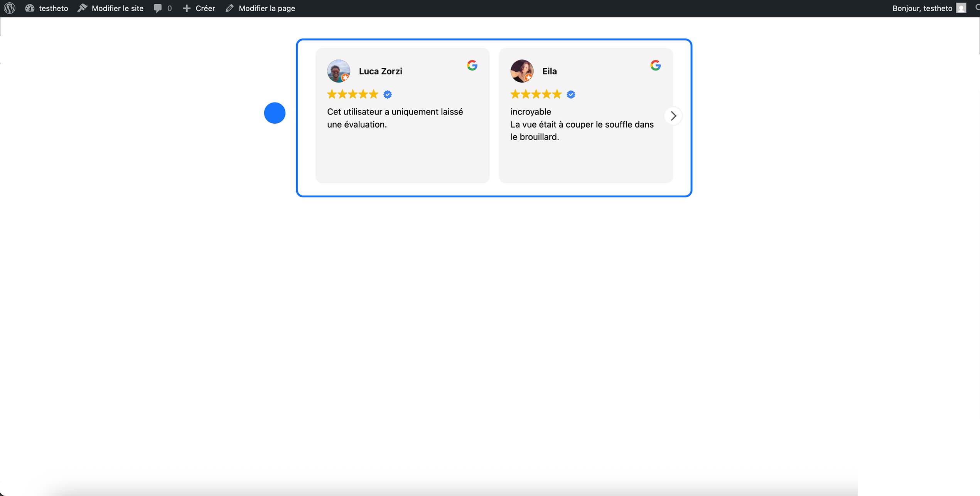This screenshot has height=496, width=980.
Task: Open the comments counter icon
Action: pyautogui.click(x=158, y=8)
